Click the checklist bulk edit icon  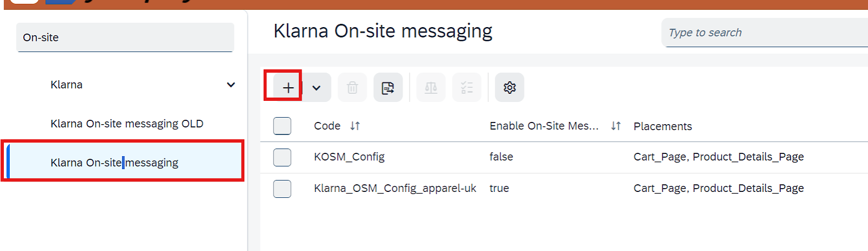tap(467, 87)
